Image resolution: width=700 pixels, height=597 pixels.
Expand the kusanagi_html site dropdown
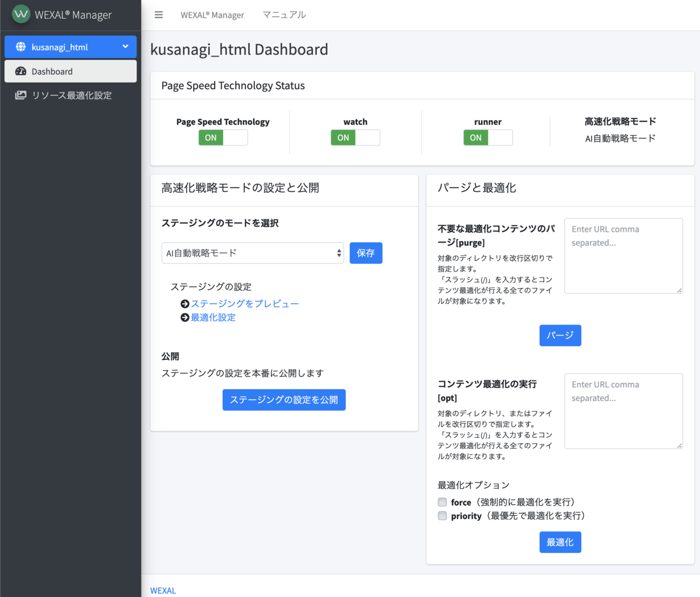point(71,47)
